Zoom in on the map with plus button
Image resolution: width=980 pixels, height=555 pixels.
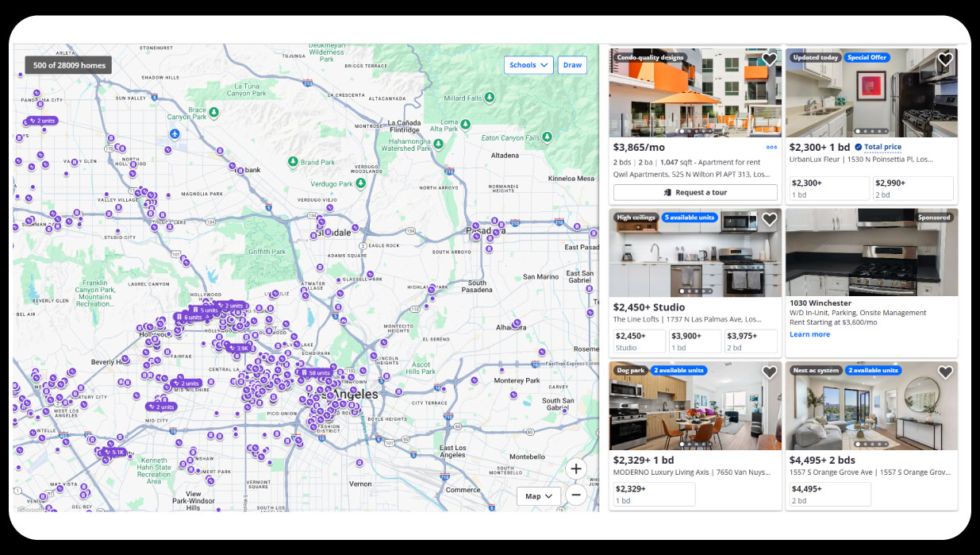tap(576, 468)
